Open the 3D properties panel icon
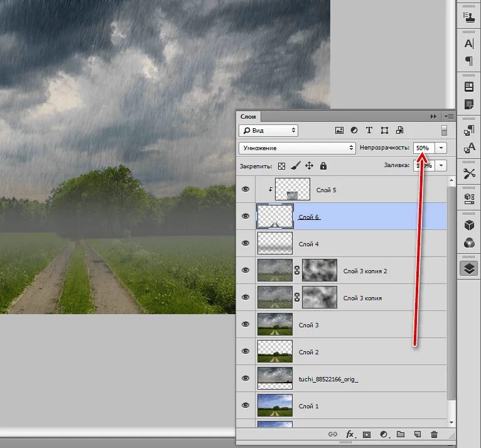Screen dimensions: 481x448 [468, 199]
